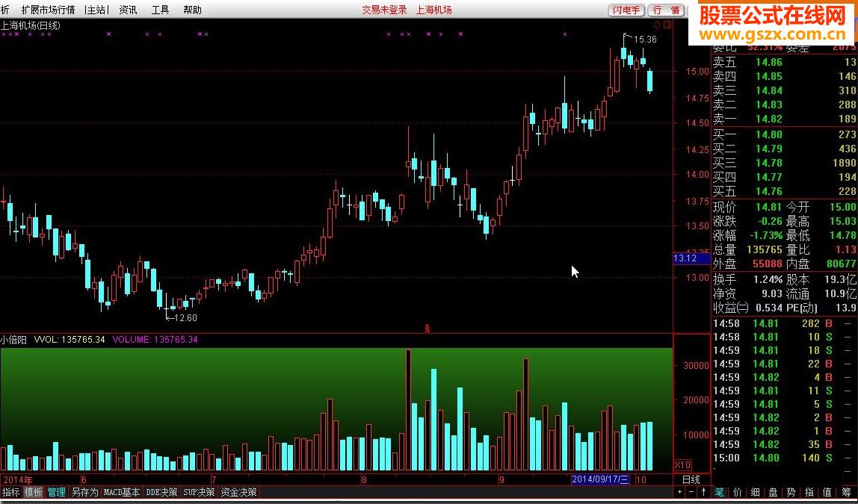Click the 闪电手 button
Viewport: 858px width, 504px height.
click(626, 10)
